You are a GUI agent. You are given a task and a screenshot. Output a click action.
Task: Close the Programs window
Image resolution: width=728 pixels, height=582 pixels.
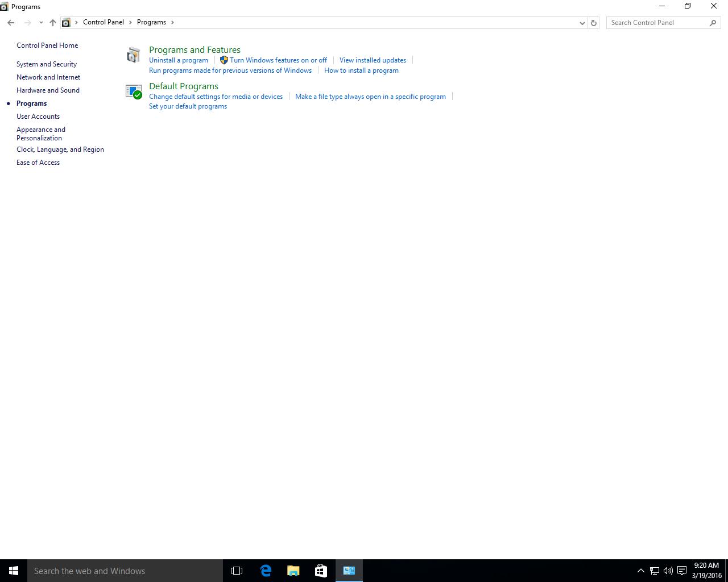coord(714,6)
